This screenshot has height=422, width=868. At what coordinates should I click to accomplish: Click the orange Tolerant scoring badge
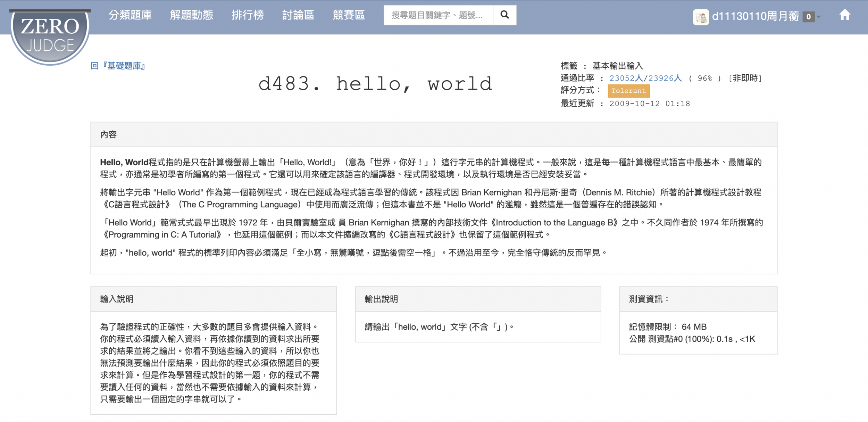[628, 91]
